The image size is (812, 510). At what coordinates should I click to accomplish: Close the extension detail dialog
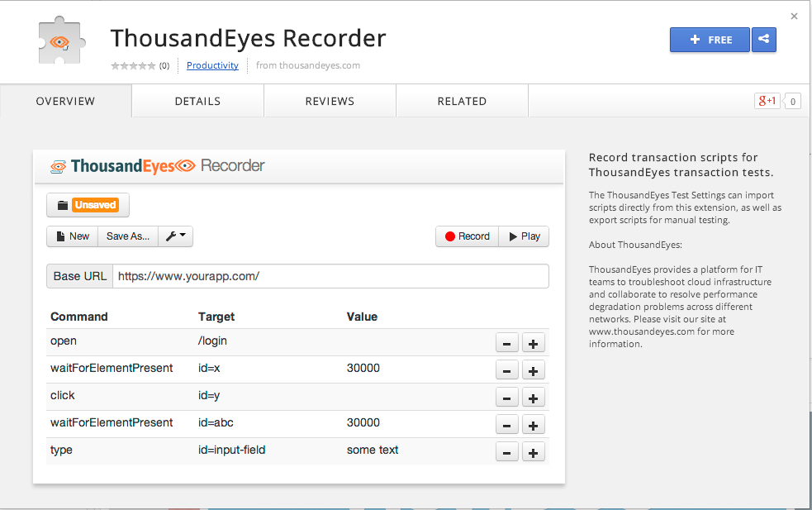pyautogui.click(x=794, y=17)
